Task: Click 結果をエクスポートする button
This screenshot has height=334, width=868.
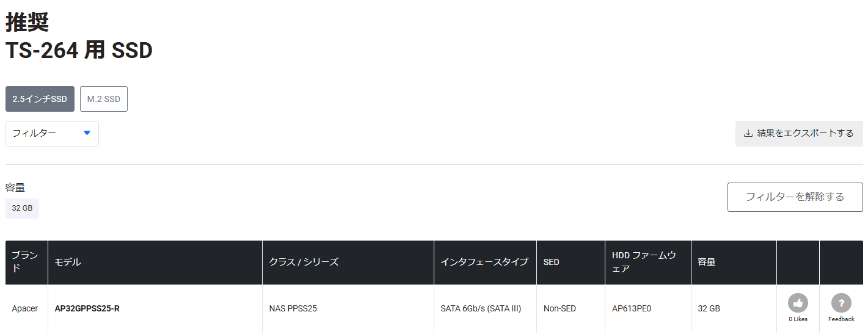Action: [799, 133]
